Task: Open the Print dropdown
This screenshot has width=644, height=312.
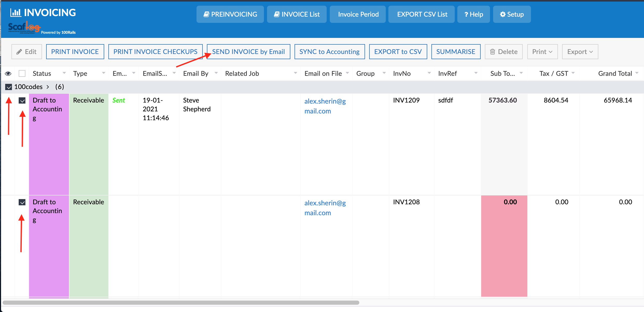Action: 542,52
